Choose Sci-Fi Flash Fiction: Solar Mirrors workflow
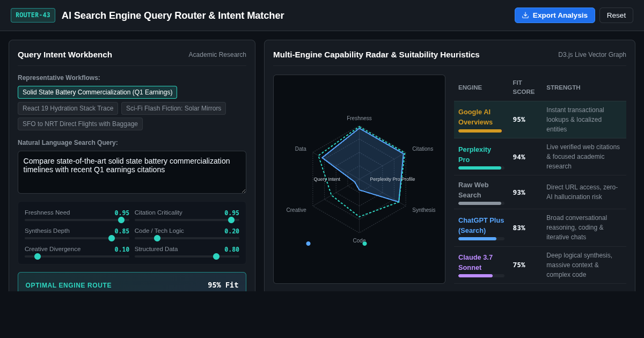 173,108
